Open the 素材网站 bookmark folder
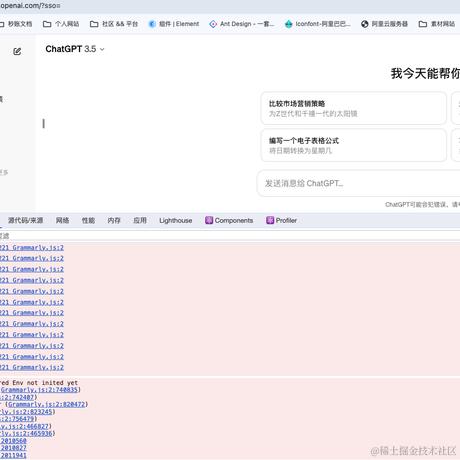 click(437, 24)
